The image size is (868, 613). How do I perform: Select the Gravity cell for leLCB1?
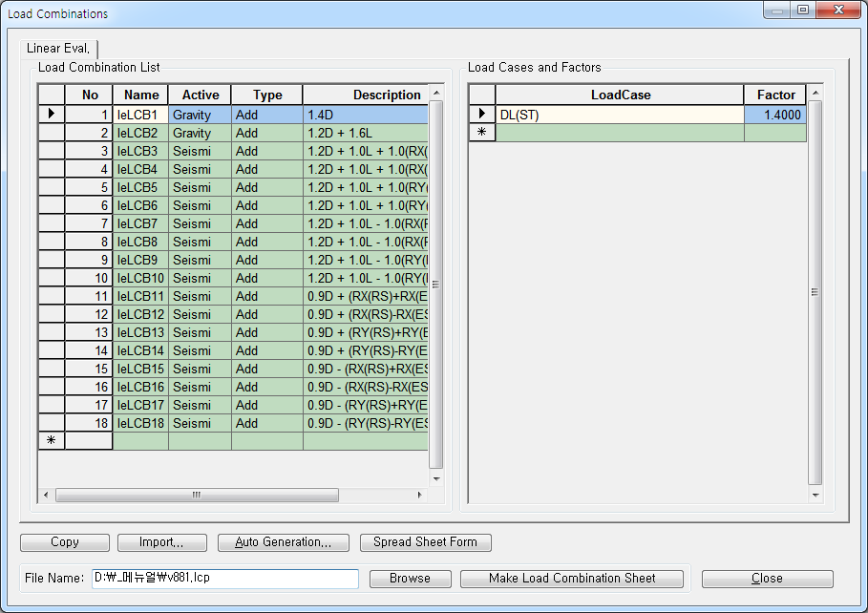[200, 115]
